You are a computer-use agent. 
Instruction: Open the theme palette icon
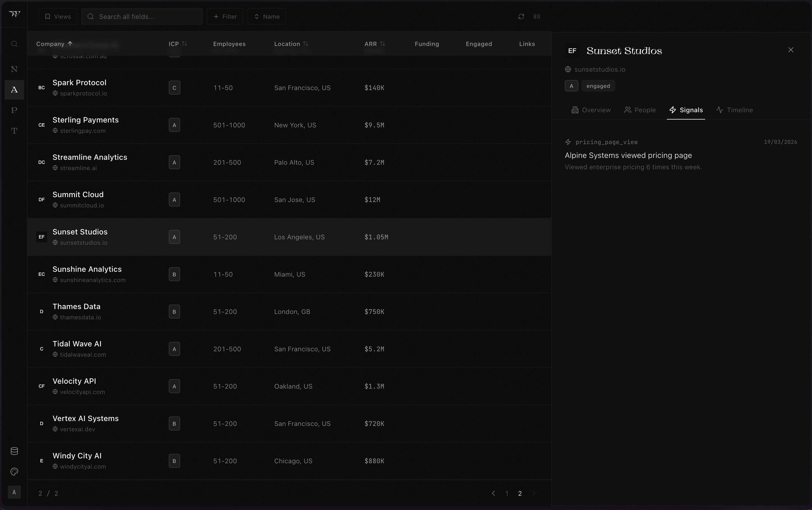[14, 472]
